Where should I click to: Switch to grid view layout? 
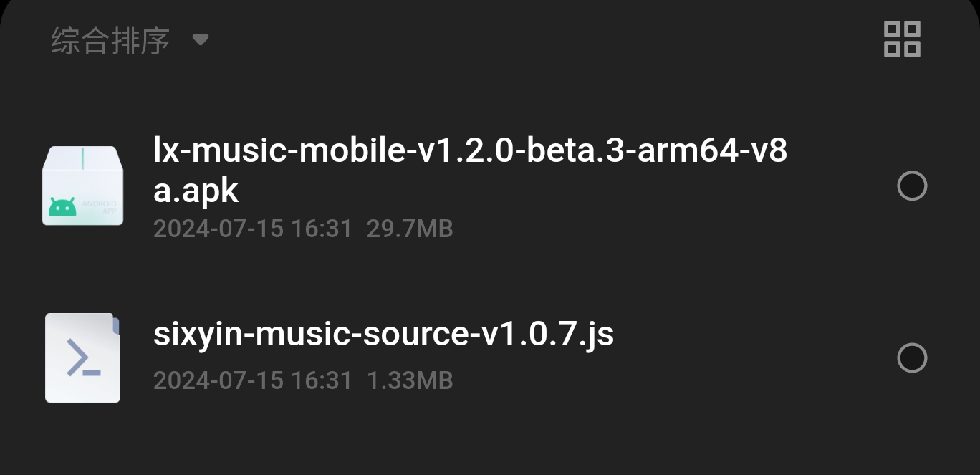(x=902, y=39)
